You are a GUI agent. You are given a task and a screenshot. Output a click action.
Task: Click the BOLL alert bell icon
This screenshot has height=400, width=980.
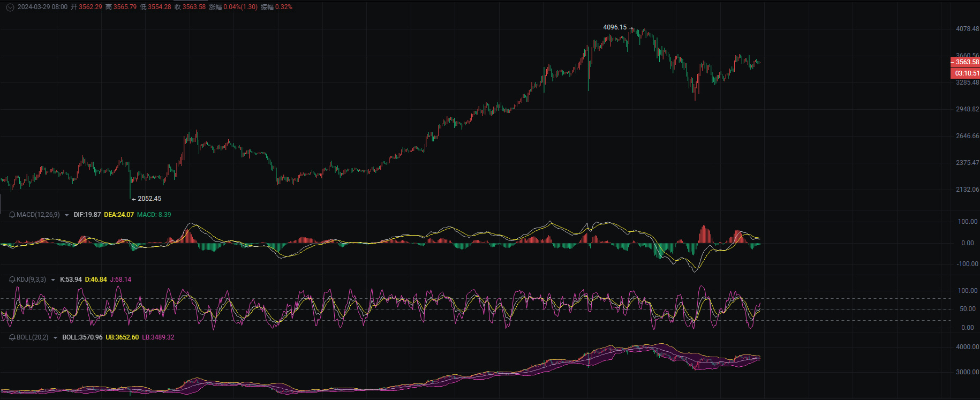click(12, 337)
